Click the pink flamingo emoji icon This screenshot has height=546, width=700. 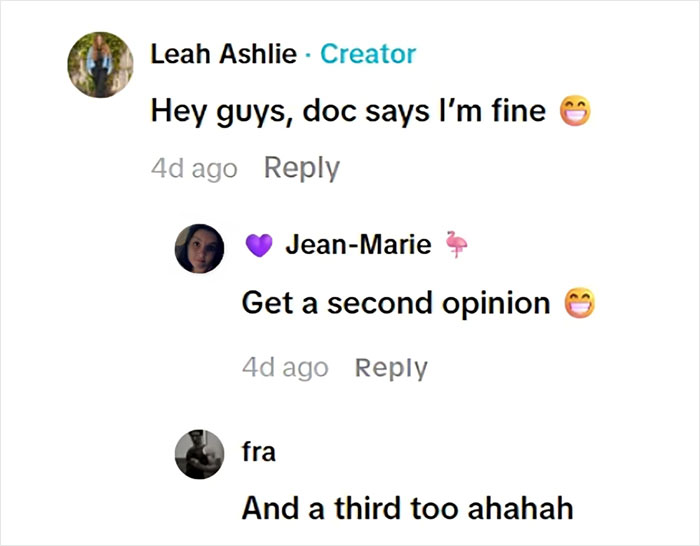point(456,244)
